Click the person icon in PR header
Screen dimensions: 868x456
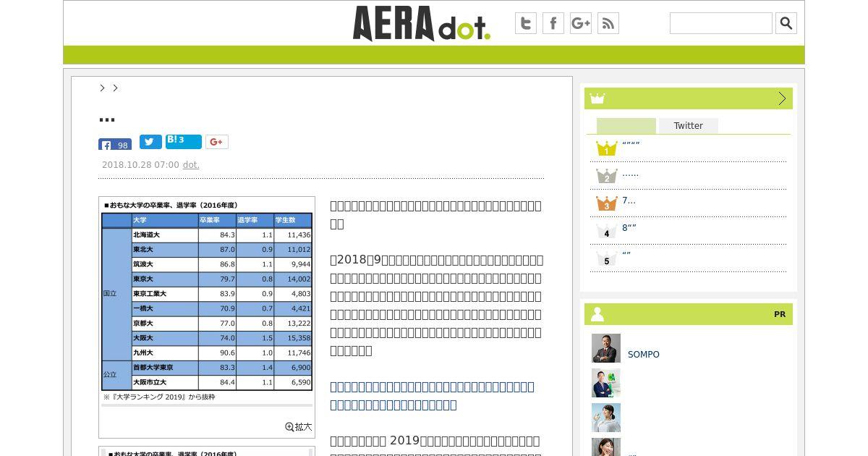tap(597, 314)
